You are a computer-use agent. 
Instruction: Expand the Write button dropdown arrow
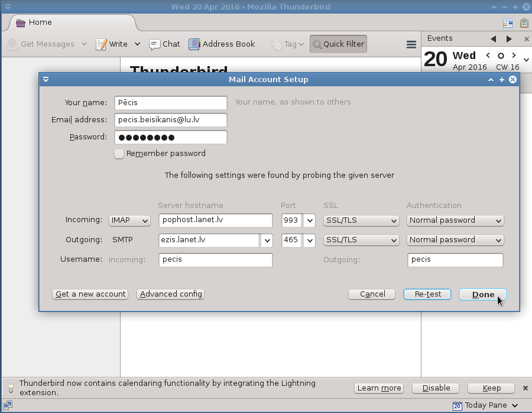tap(137, 44)
